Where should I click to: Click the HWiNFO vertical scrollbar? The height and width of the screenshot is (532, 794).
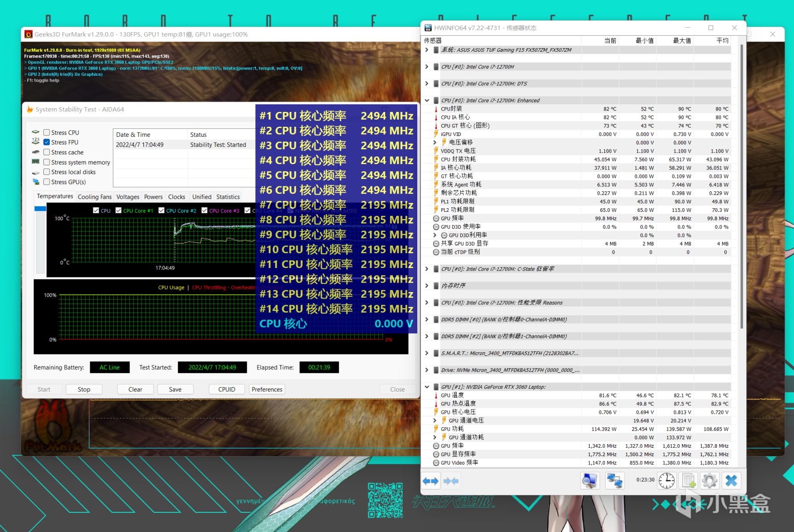point(742,186)
